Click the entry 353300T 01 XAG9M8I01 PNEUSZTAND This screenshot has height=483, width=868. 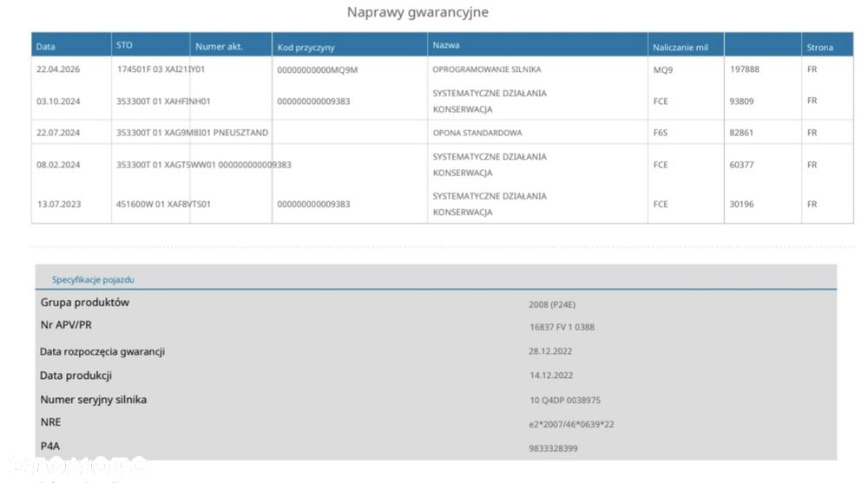[192, 133]
